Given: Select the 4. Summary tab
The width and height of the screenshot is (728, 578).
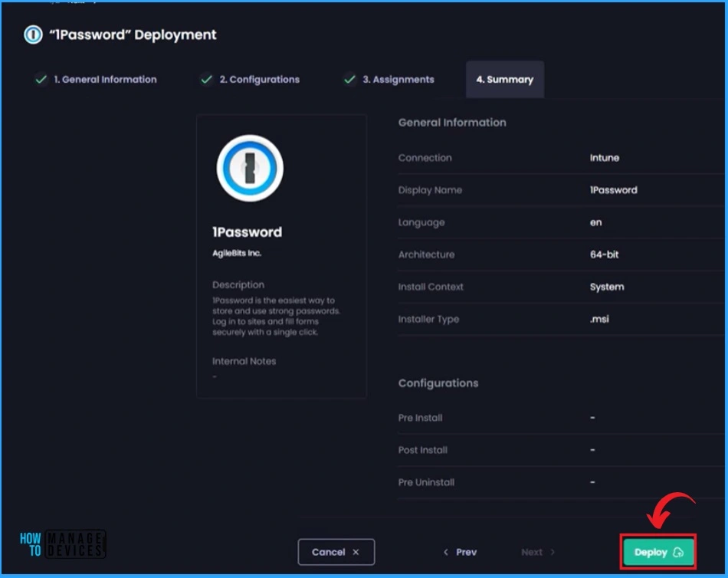Looking at the screenshot, I should pos(505,80).
